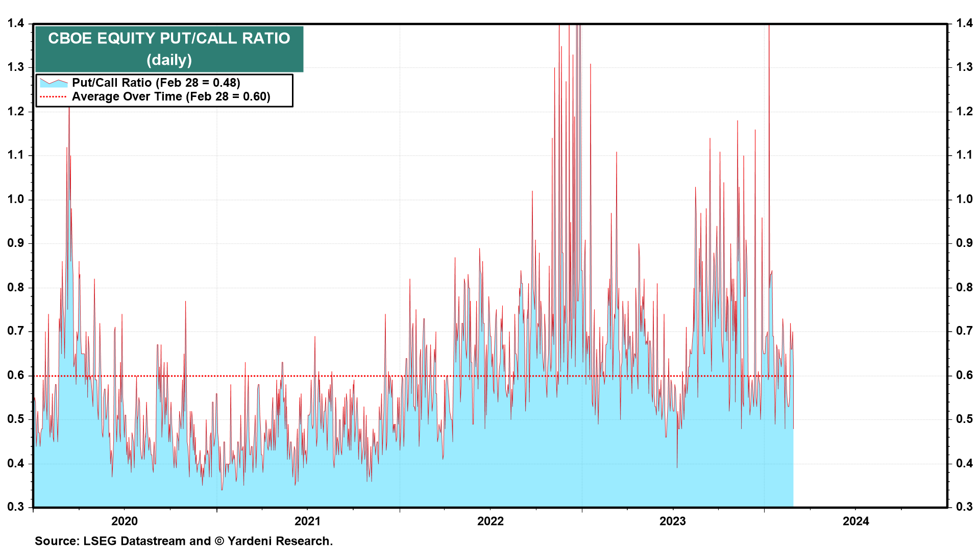Click the 2023 x-axis year label
Viewport: 980px width, 551px height.
point(673,521)
